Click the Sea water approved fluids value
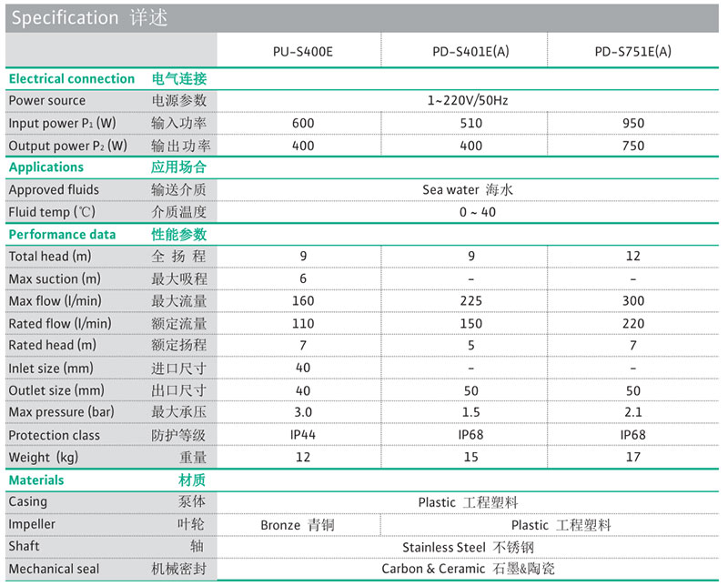This screenshot has height=586, width=728. [x=468, y=190]
